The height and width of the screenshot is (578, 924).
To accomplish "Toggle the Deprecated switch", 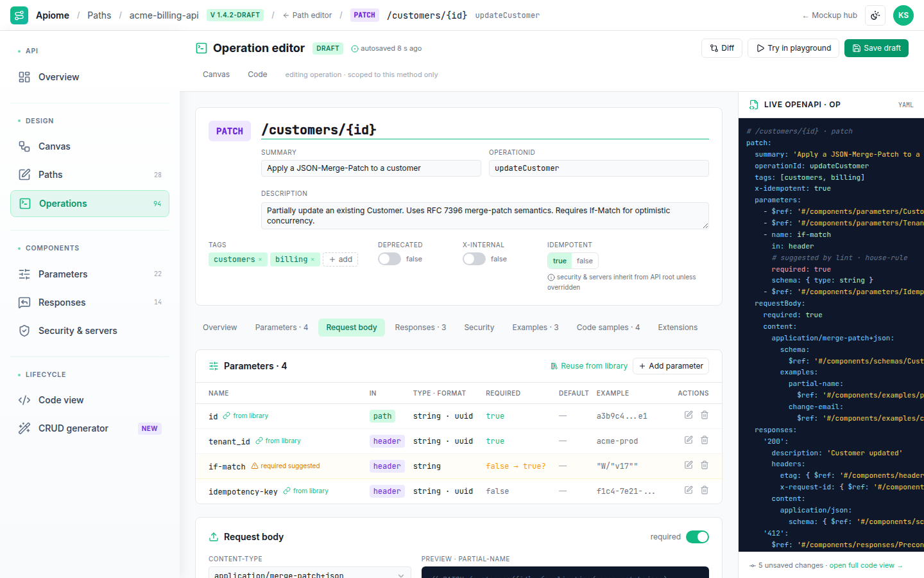I will 389,259.
